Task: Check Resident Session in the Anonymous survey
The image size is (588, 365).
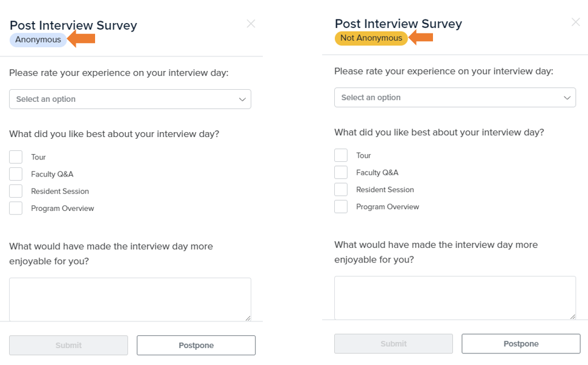Action: pyautogui.click(x=16, y=191)
